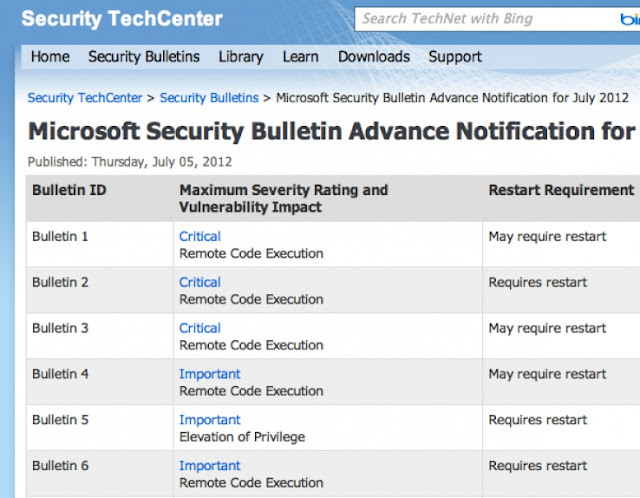640x498 pixels.
Task: Click Elevation of Privilege text in Bulletin 5
Action: [242, 437]
